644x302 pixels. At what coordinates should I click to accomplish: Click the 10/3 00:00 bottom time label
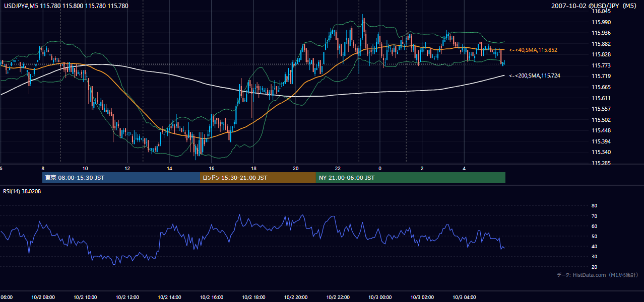click(380, 297)
